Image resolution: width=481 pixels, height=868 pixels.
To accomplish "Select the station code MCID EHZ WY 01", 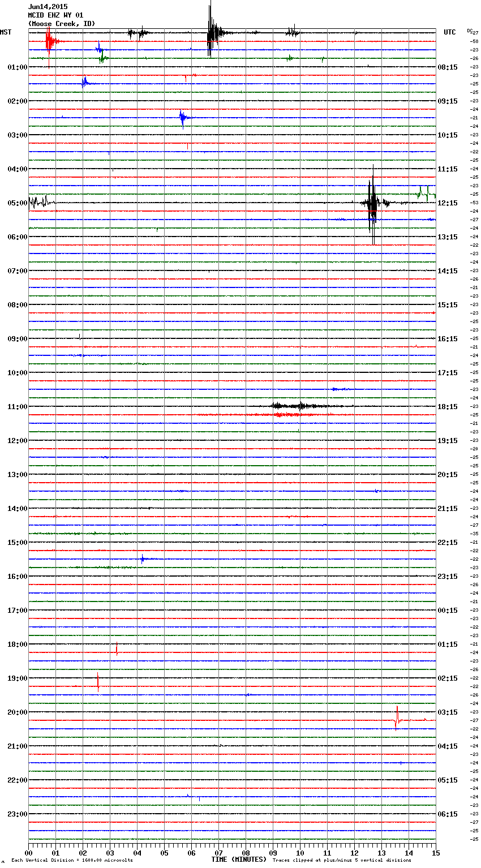I will tap(55, 15).
